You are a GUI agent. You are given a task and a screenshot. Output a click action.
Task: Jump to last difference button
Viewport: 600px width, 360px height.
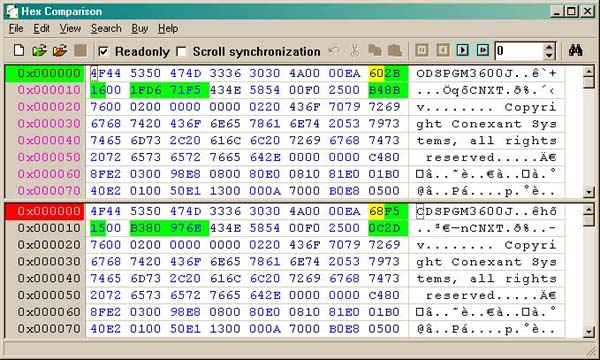[x=483, y=50]
